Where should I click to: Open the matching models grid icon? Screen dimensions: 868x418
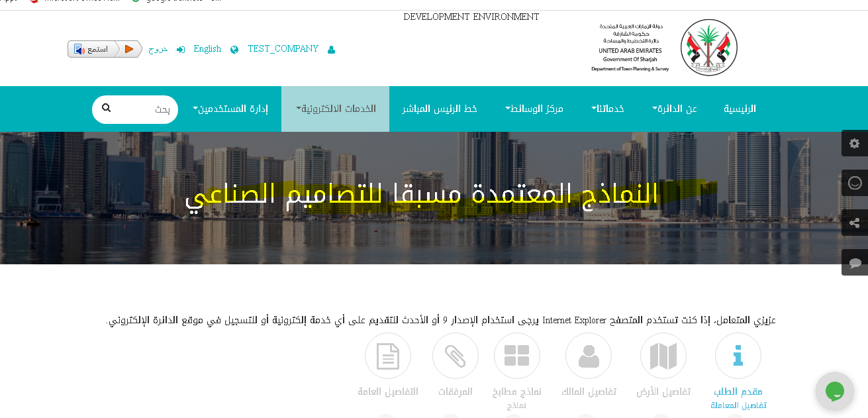point(517,356)
